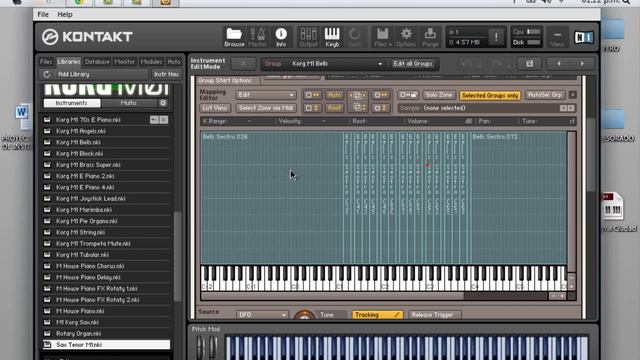
Task: Open the Quick load icon
Action: pyautogui.click(x=354, y=37)
